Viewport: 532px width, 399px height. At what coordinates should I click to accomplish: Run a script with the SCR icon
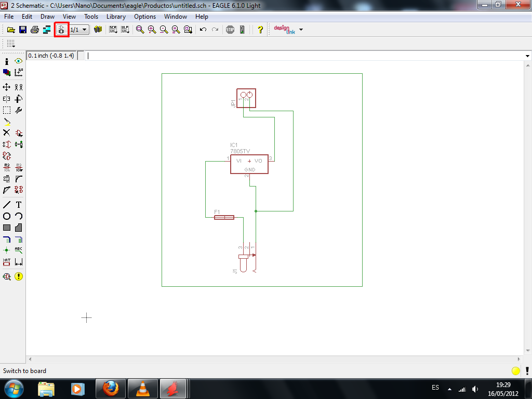113,30
